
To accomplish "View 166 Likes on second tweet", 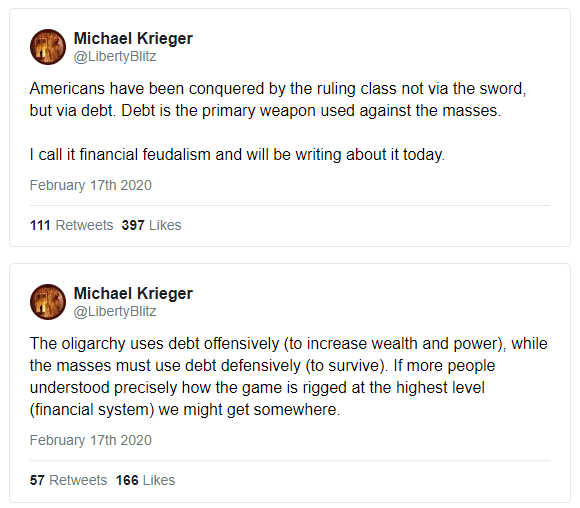I will pyautogui.click(x=145, y=480).
